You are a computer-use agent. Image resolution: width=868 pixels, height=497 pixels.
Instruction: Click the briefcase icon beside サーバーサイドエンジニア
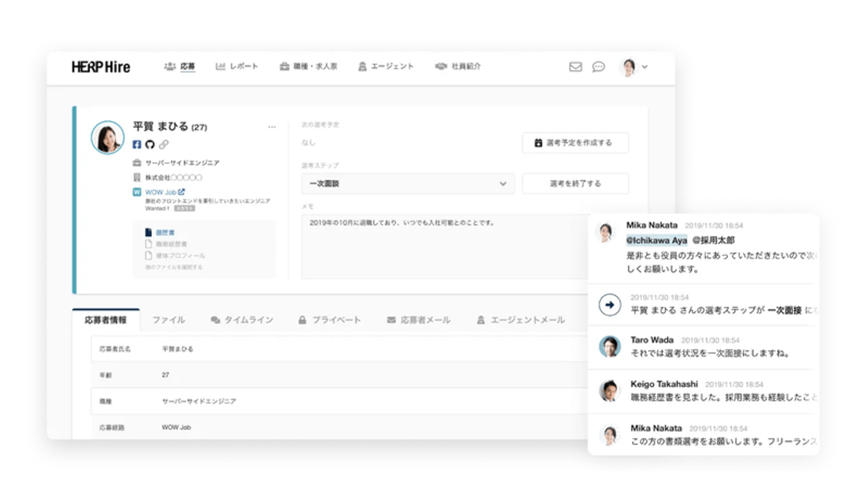pos(137,163)
